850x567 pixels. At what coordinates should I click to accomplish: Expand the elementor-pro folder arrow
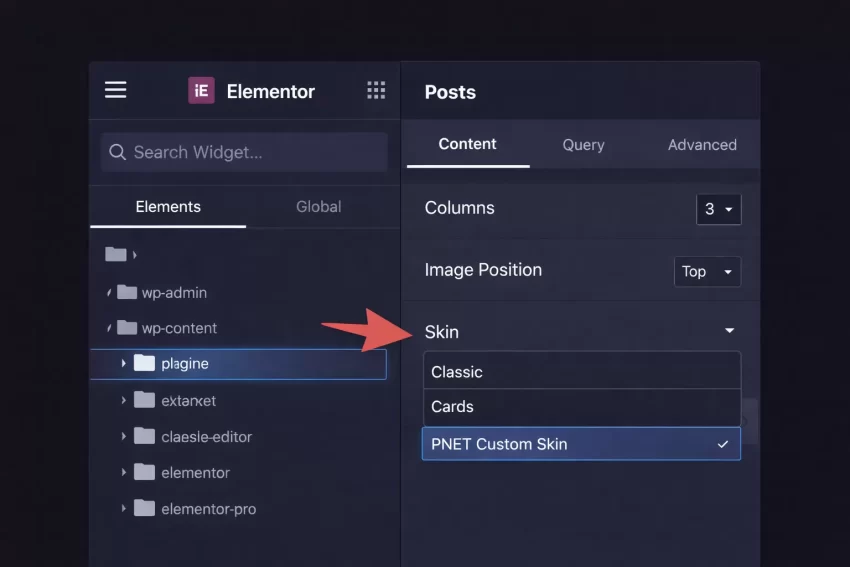coord(124,508)
